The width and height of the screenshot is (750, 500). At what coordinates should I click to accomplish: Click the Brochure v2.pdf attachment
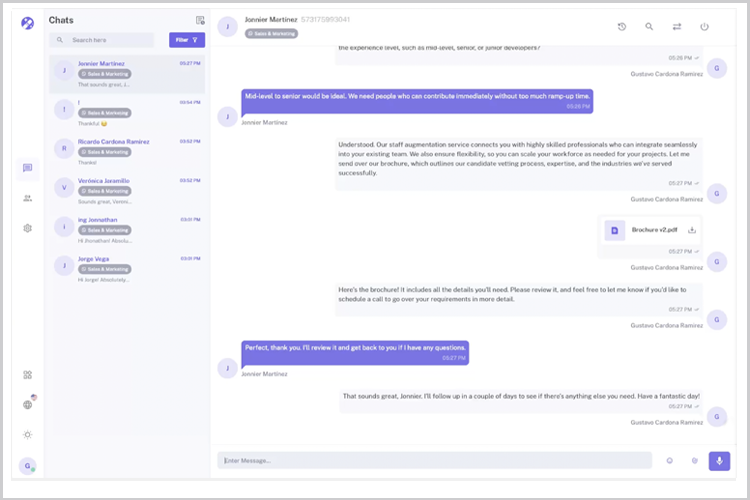646,230
